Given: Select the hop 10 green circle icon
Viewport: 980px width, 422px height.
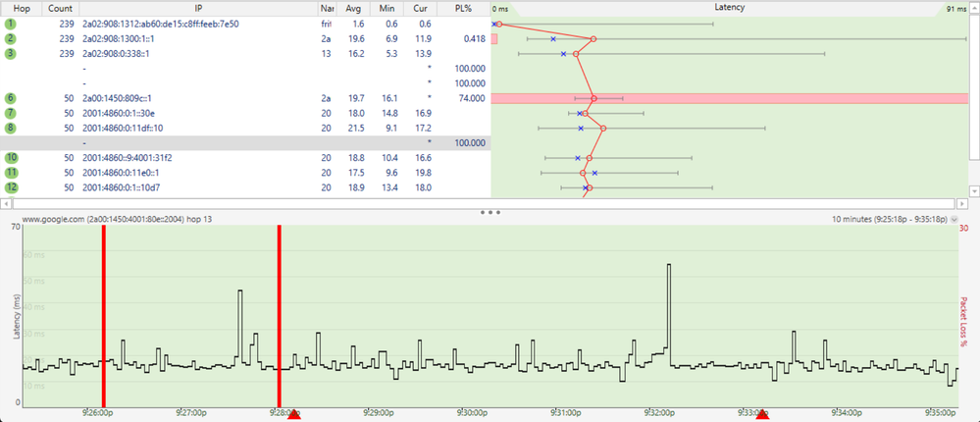Looking at the screenshot, I should pyautogui.click(x=11, y=158).
